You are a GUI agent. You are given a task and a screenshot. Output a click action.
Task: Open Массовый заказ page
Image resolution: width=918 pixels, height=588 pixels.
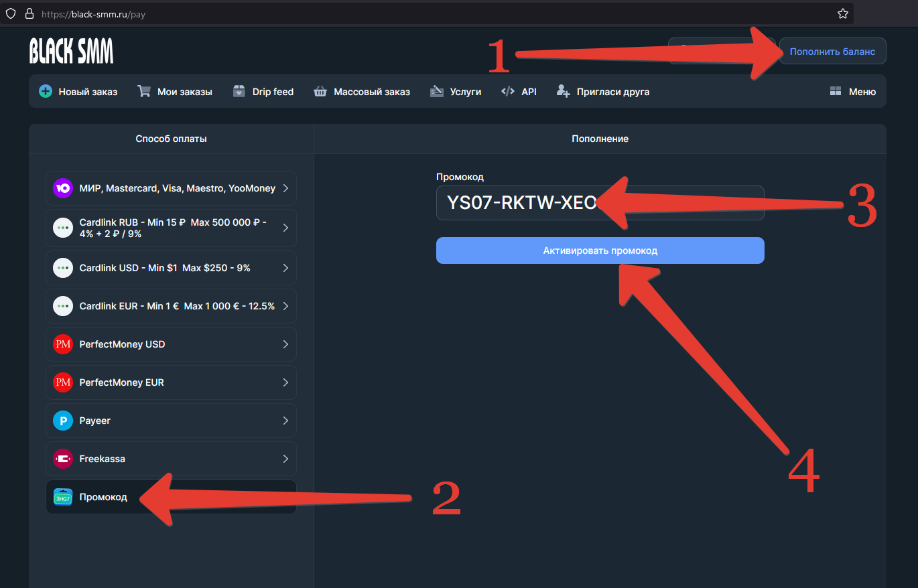coord(362,92)
